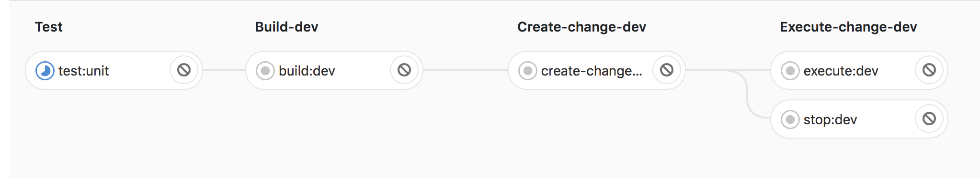Click the Execute-change-dev stage heading
This screenshot has height=196, width=980.
tap(848, 27)
